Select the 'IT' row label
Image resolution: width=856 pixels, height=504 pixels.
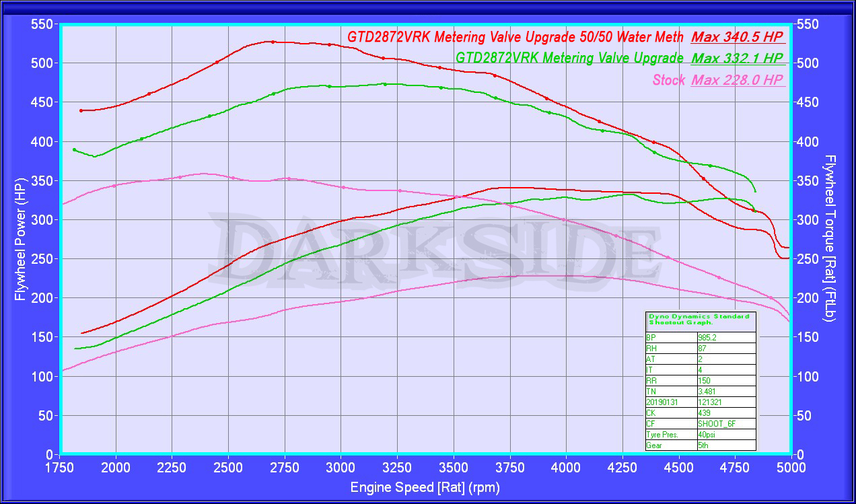649,370
